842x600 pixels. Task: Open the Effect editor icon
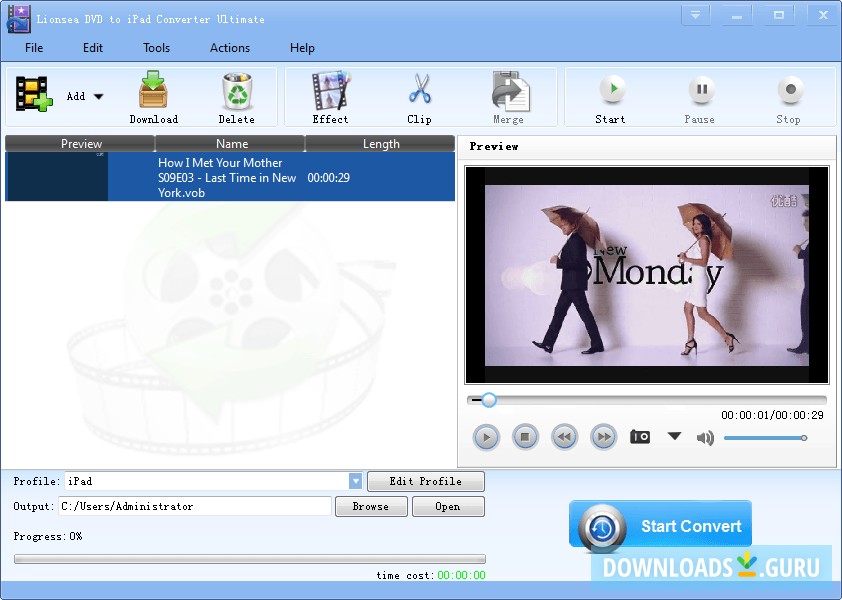pos(330,90)
